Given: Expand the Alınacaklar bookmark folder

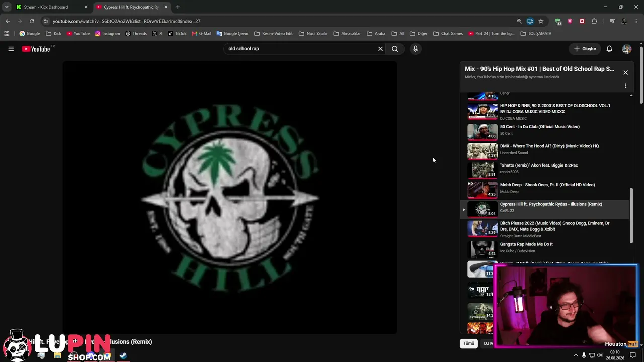Looking at the screenshot, I should click(x=347, y=34).
